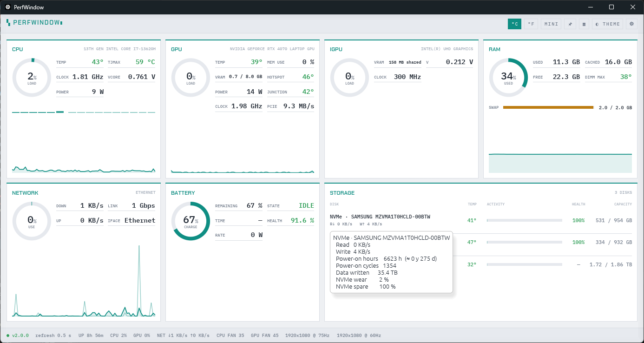Click the Network use ring gauge
This screenshot has height=343, width=644.
[x=32, y=221]
